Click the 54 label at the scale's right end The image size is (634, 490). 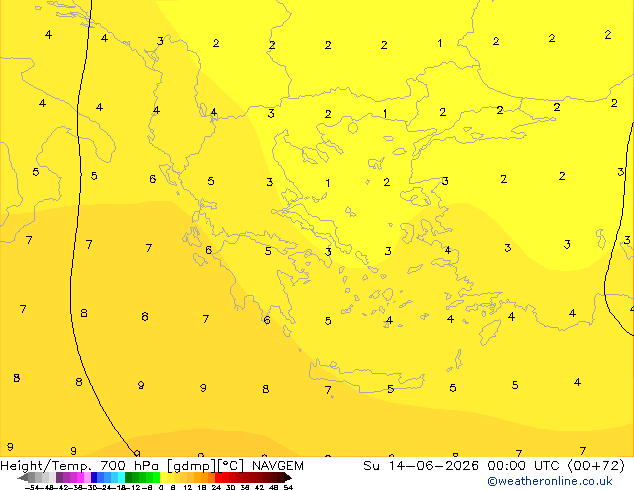coord(288,487)
